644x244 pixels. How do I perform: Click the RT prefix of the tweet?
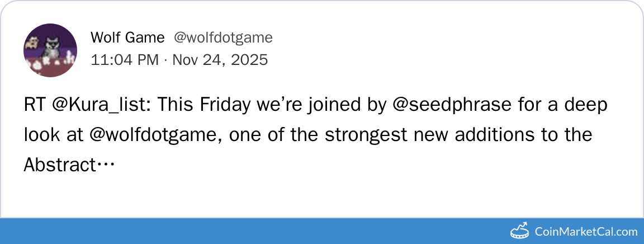33,106
